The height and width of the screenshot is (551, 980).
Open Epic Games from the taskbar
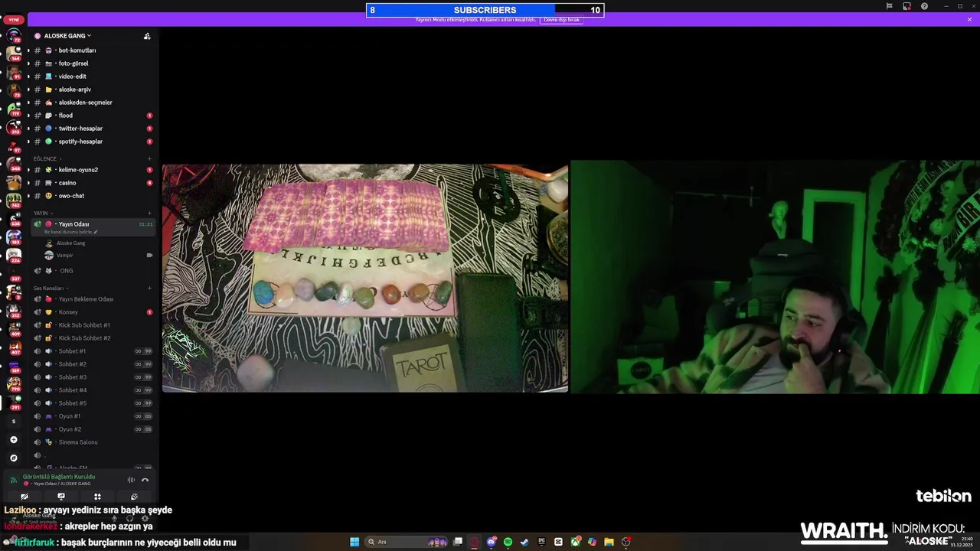(541, 542)
